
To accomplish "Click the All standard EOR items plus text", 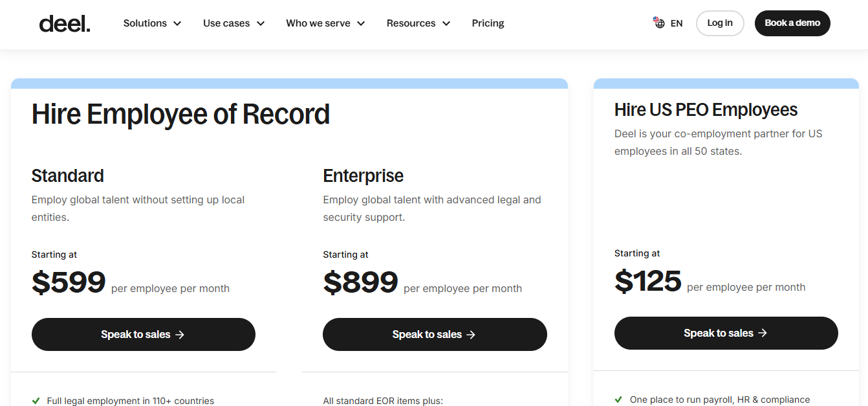I will pos(383,401).
